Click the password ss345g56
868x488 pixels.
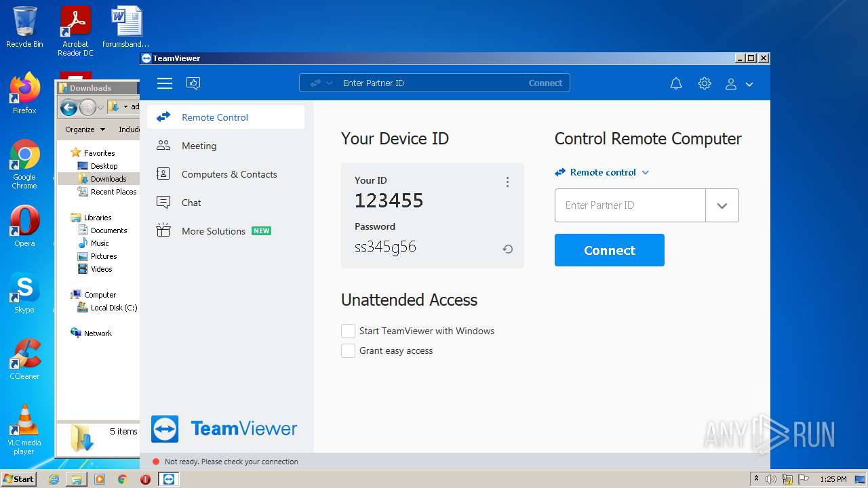pyautogui.click(x=385, y=247)
